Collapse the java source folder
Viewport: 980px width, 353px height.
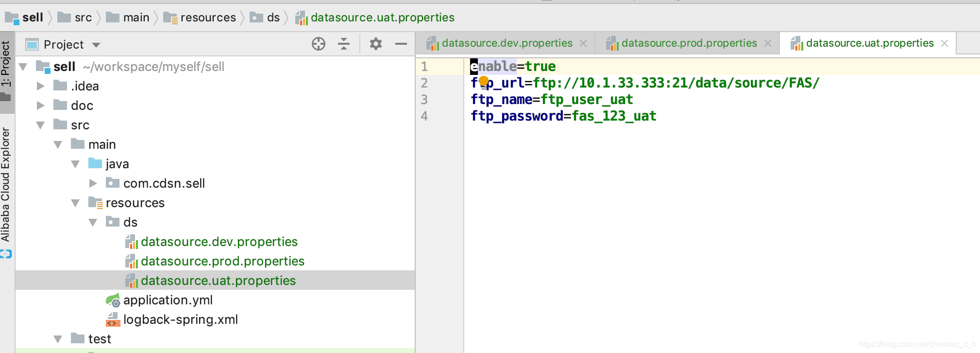(76, 164)
